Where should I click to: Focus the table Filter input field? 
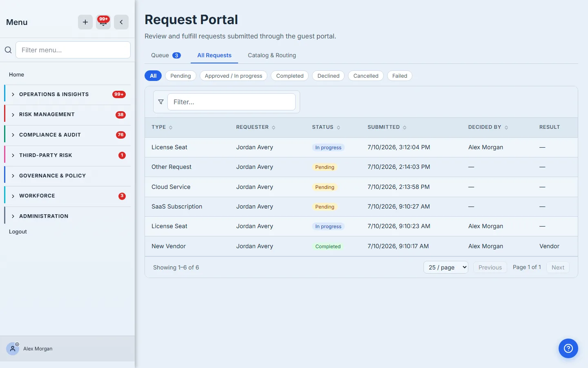point(232,102)
